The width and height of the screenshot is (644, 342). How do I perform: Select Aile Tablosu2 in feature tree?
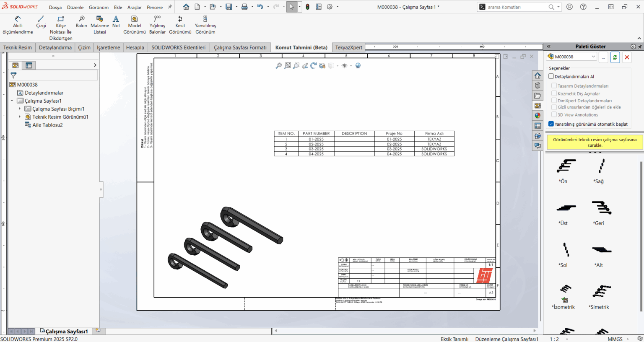tap(47, 125)
